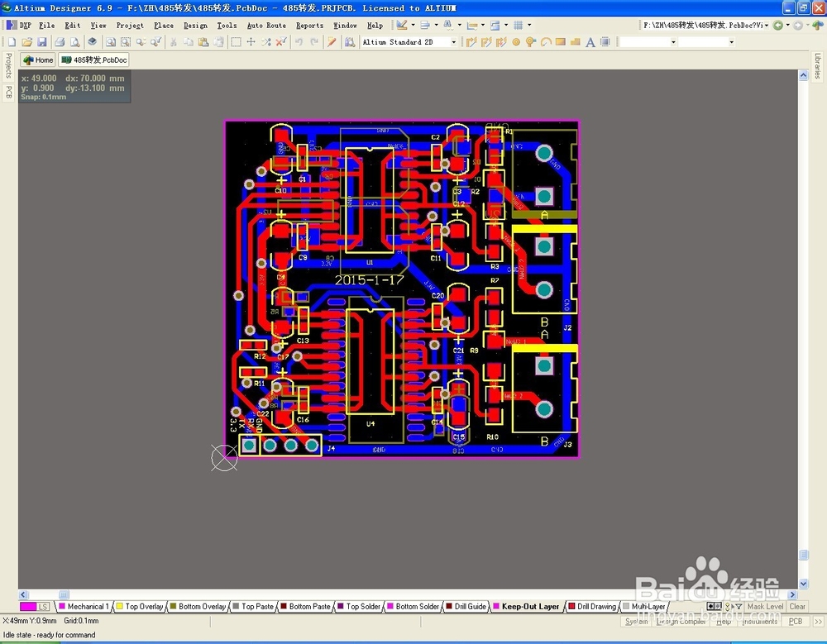The width and height of the screenshot is (827, 644).
Task: Start interactive differential pair routing
Action: click(486, 42)
